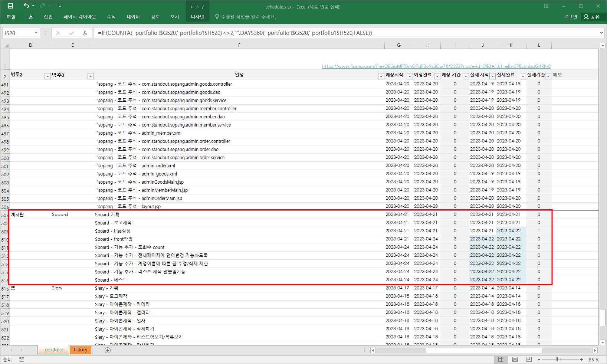Open the 검토 ribbon tab

coord(155,17)
